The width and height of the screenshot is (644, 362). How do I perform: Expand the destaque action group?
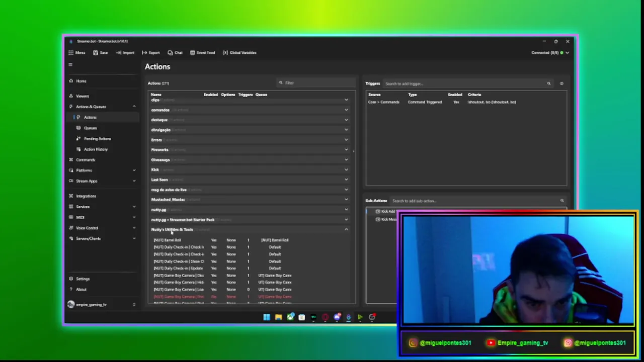click(x=250, y=120)
